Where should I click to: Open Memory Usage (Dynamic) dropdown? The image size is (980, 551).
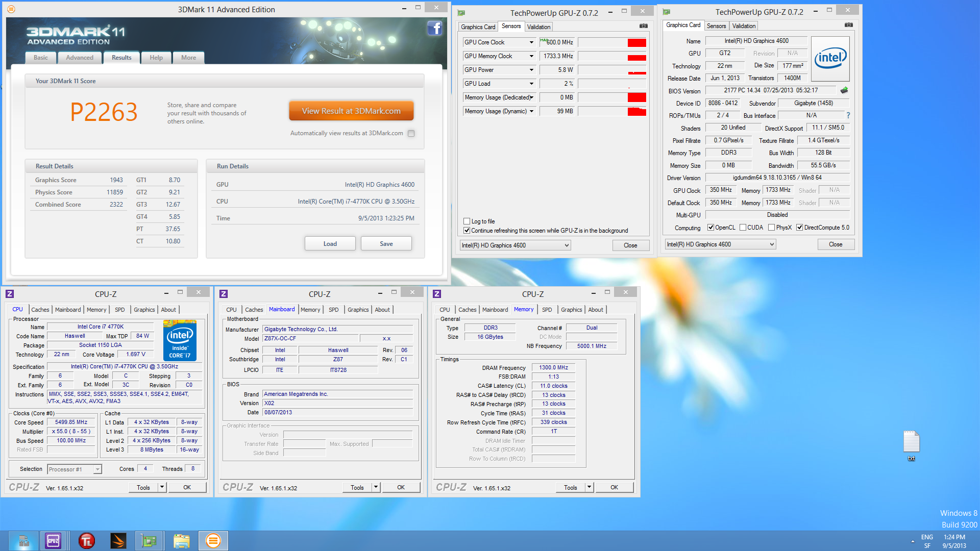(x=531, y=111)
